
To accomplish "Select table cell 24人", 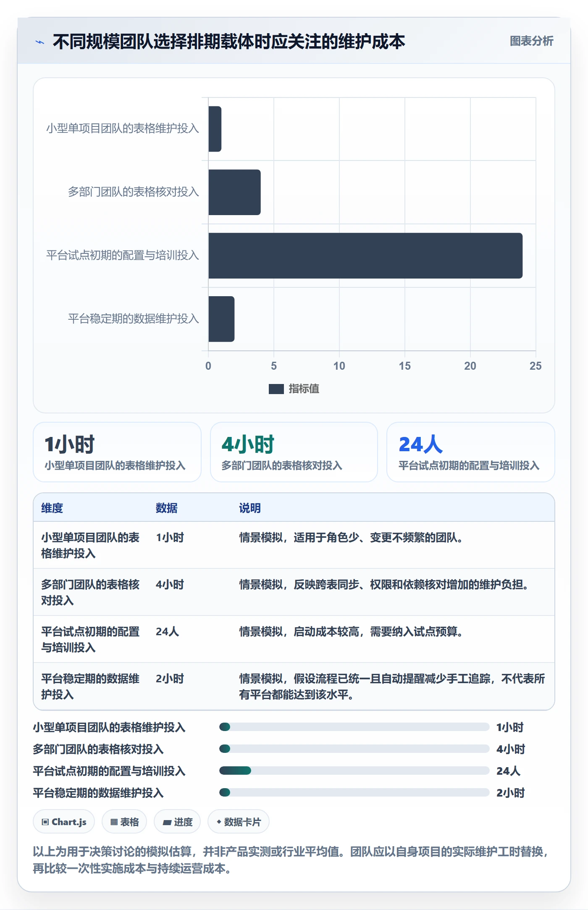I will coord(167,632).
